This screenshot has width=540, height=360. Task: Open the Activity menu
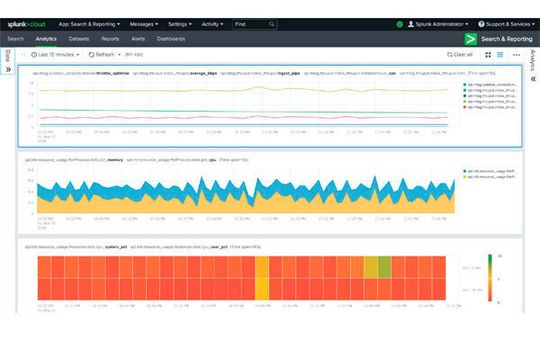212,24
